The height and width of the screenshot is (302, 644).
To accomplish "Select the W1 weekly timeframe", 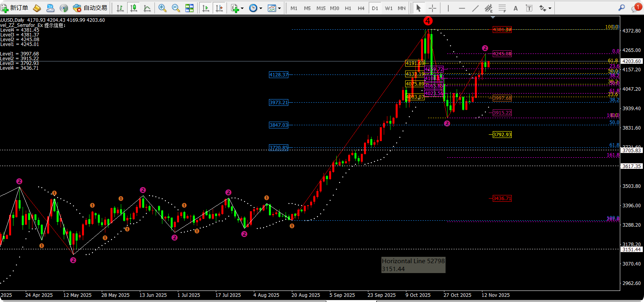I will pos(389,8).
